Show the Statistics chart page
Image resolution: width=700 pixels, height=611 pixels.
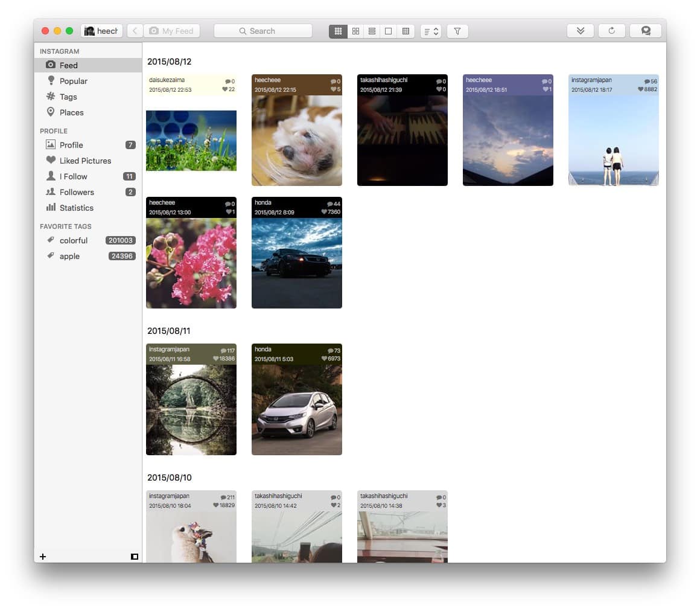76,208
